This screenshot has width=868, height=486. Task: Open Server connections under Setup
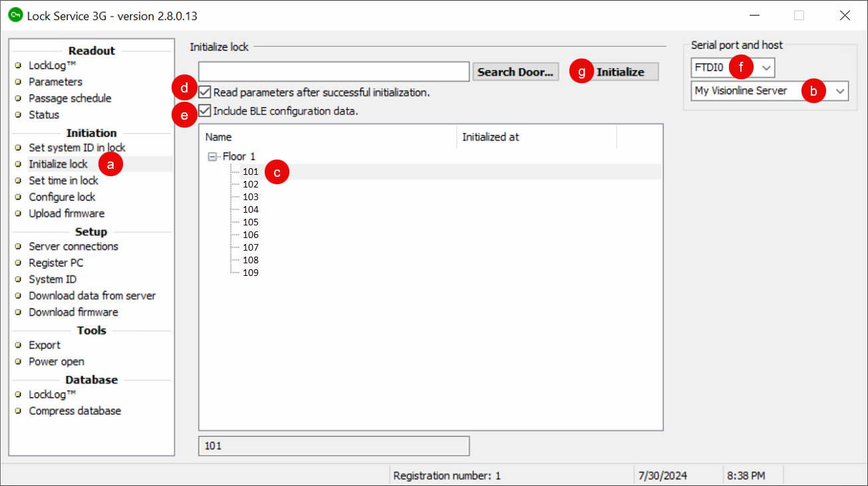(73, 246)
